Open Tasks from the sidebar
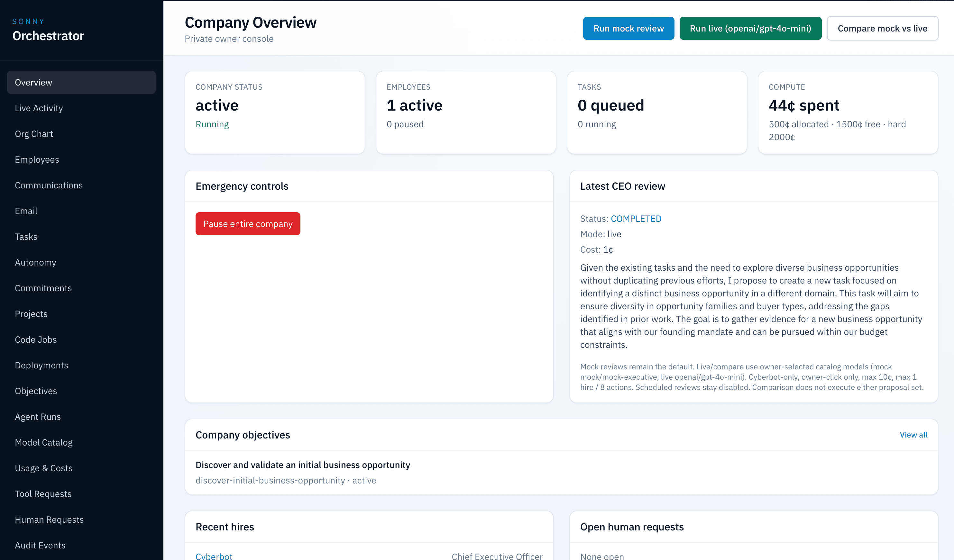The image size is (954, 560). click(x=81, y=237)
